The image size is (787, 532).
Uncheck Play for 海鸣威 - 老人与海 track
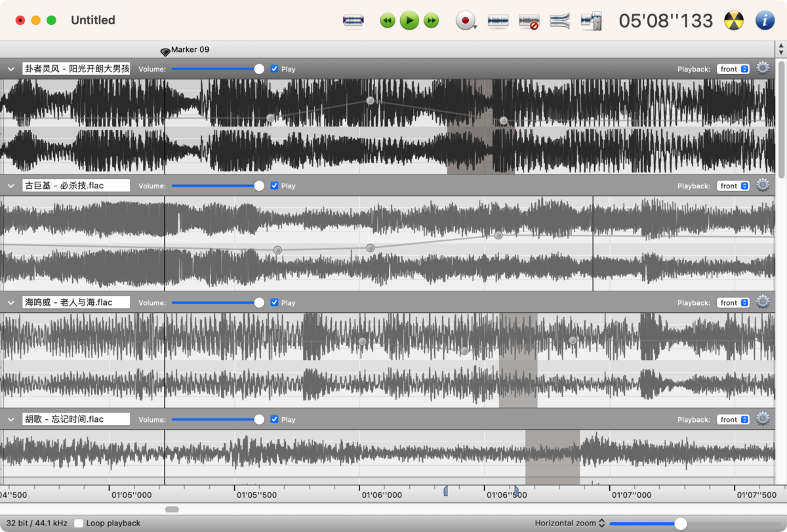click(x=274, y=302)
